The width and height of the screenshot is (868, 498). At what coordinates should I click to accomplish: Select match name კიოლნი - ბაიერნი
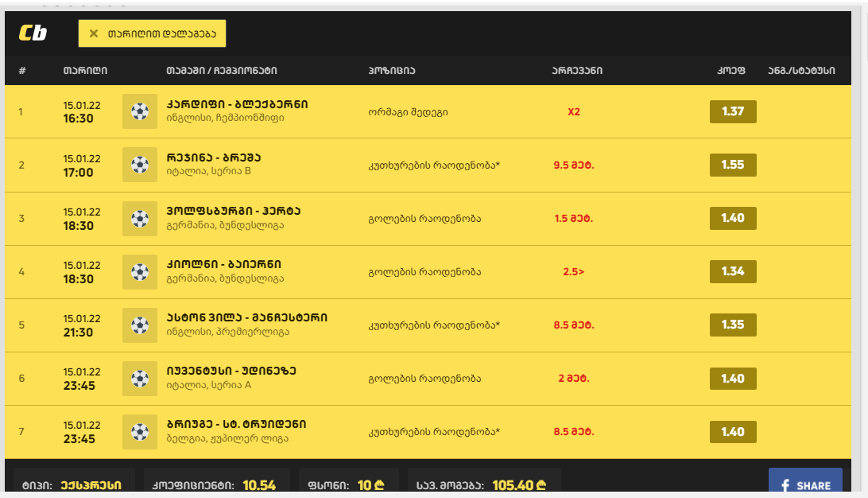[223, 264]
